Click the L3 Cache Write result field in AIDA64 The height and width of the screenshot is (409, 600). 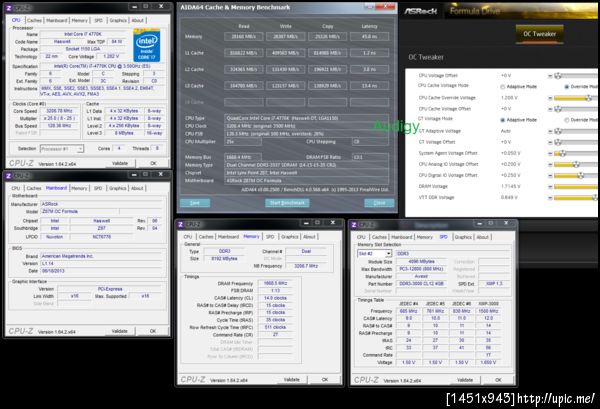click(x=285, y=86)
